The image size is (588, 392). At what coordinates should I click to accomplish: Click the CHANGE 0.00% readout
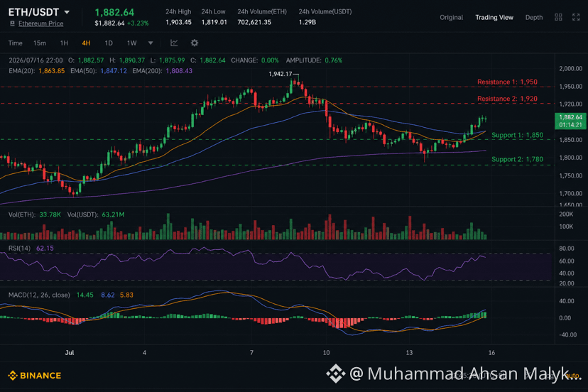[255, 60]
